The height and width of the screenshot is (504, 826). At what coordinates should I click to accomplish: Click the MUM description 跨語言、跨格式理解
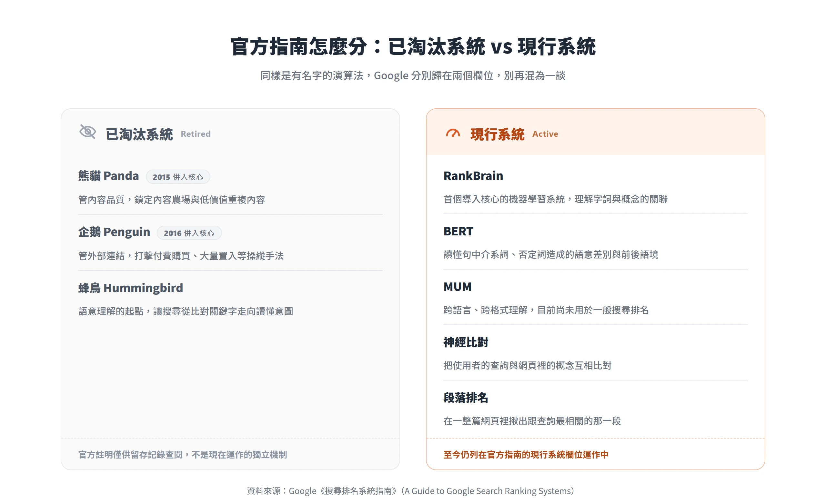click(546, 310)
